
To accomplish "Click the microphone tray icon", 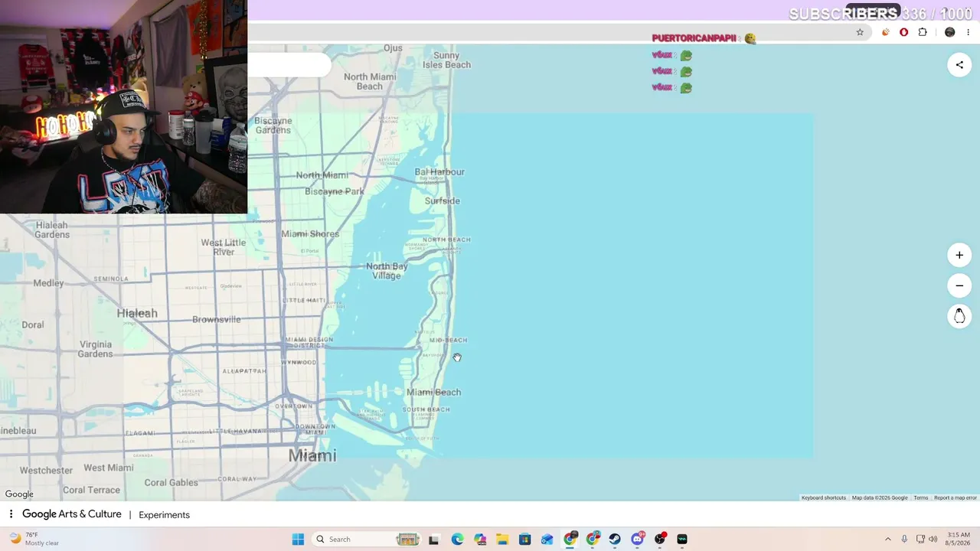I will pos(904,539).
